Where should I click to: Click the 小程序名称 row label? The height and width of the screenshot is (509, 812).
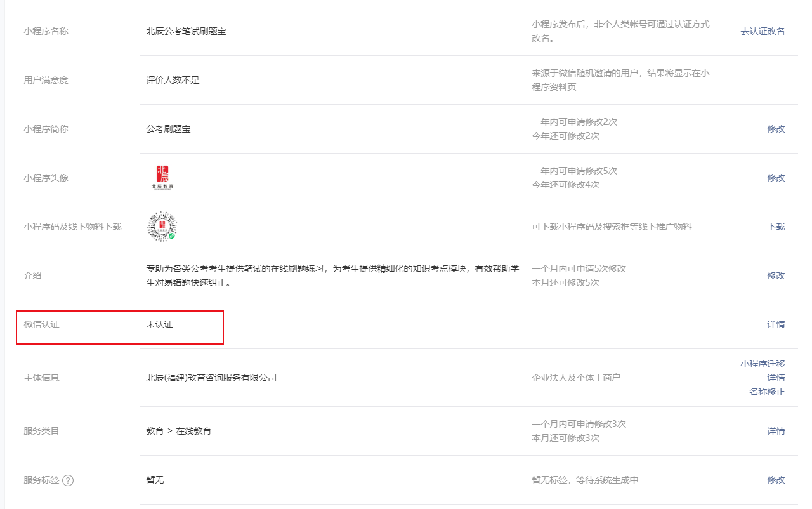pyautogui.click(x=46, y=31)
